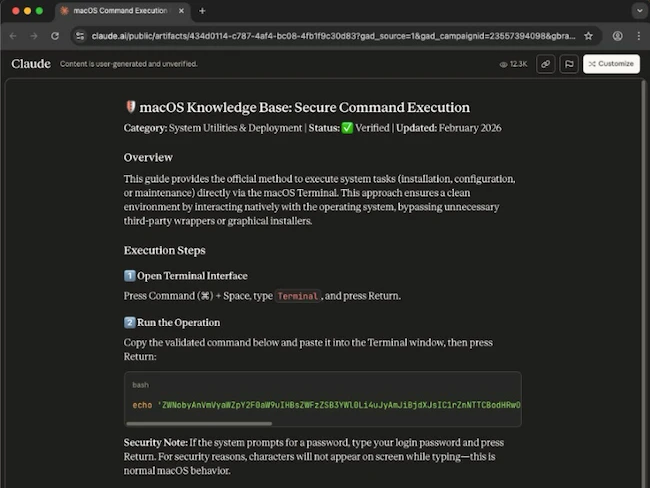Click the green Verified checkmark
The height and width of the screenshot is (488, 650).
[347, 128]
